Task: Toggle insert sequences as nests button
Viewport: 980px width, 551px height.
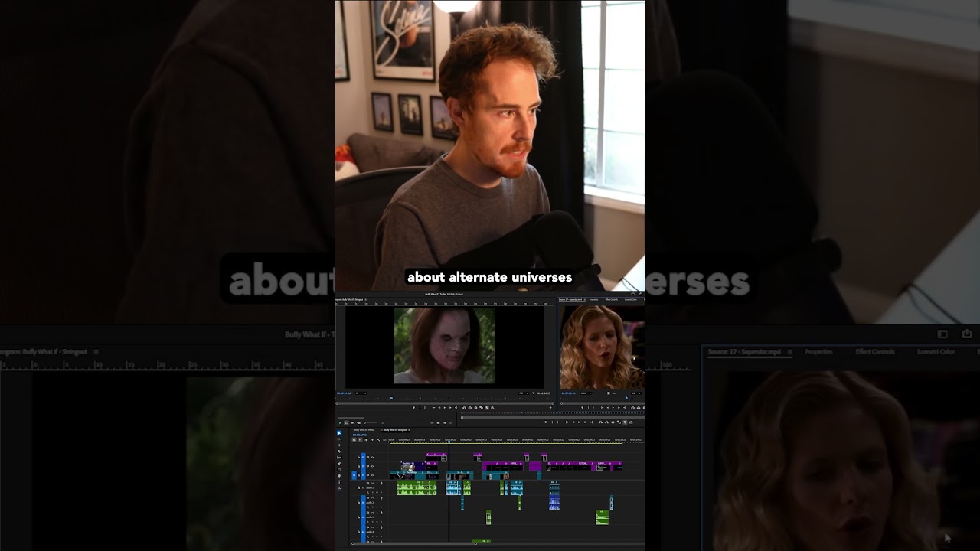Action: (354, 440)
